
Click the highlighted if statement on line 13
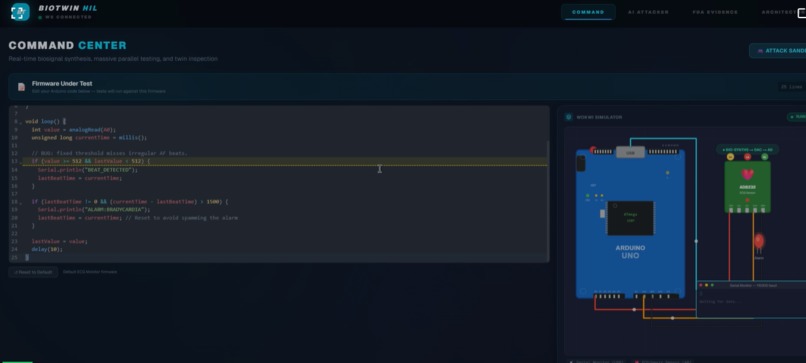[91, 161]
